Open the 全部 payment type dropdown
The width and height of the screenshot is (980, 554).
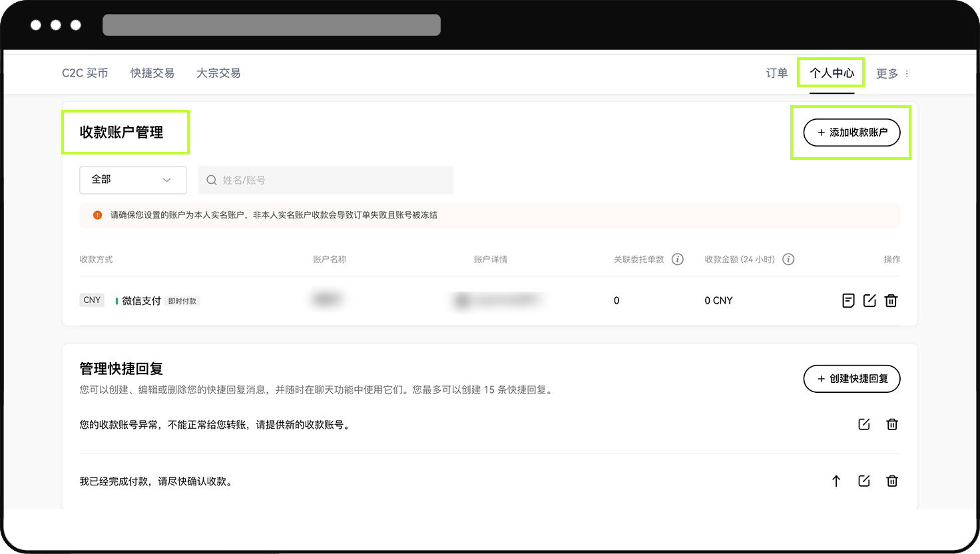pos(132,180)
